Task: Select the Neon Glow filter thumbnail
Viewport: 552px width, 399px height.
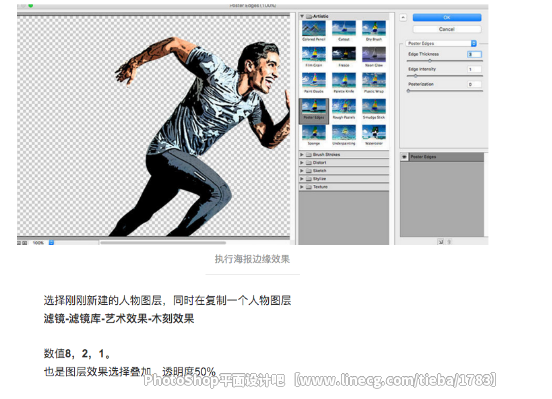Action: coord(374,57)
